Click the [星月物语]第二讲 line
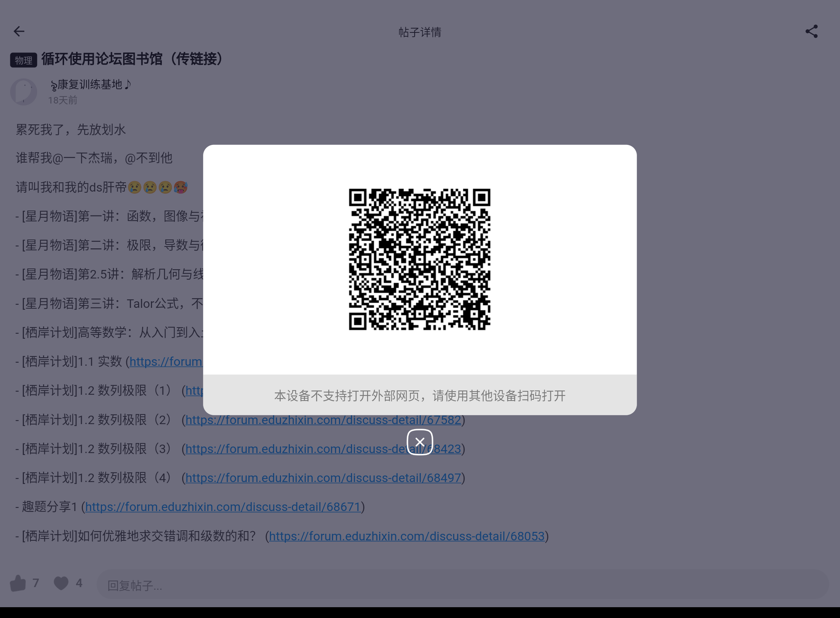 point(109,245)
